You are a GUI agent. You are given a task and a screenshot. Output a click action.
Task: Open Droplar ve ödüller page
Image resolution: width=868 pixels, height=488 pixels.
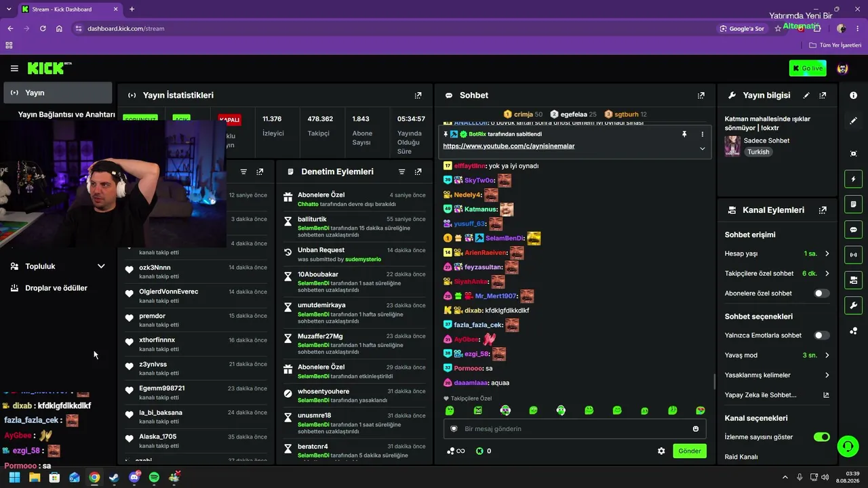point(58,288)
